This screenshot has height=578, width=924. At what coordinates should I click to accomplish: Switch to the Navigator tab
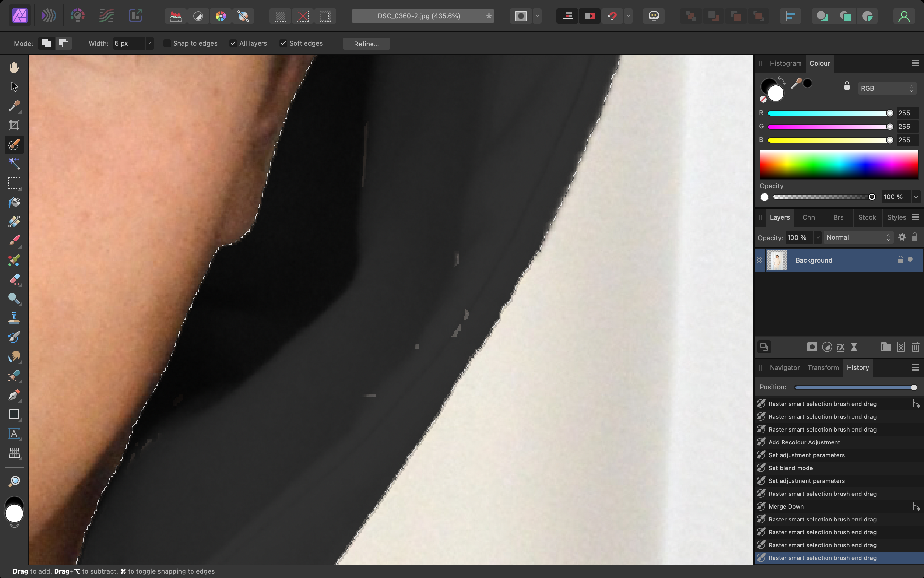[x=784, y=367]
